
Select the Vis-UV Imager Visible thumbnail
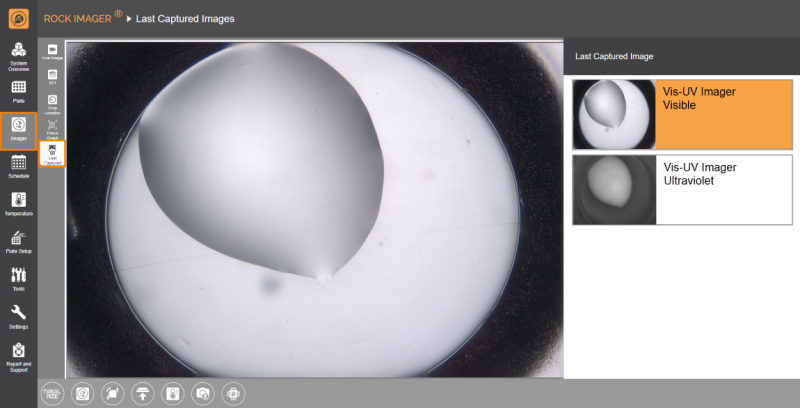point(682,114)
